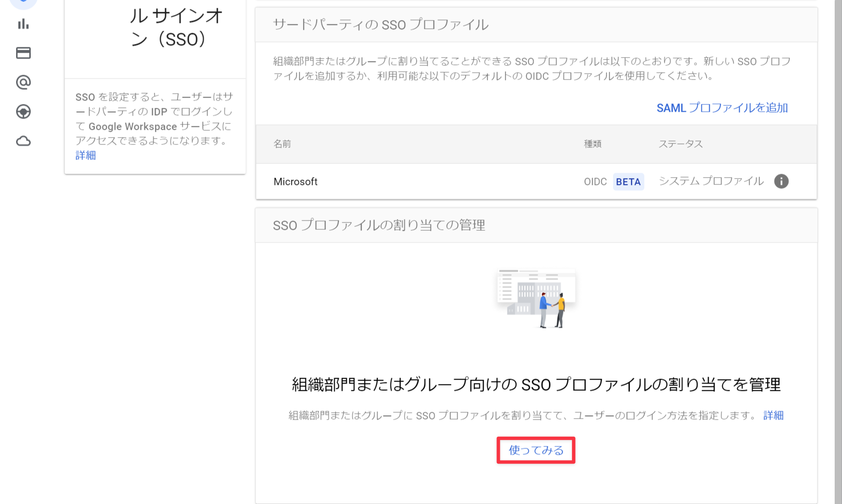Open the rules steering wheel sidebar icon
Screen dimensions: 842x504
(x=23, y=112)
